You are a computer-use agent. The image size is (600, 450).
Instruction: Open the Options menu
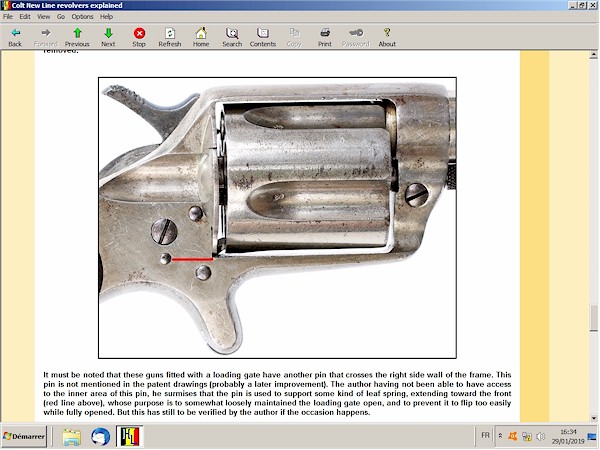(82, 16)
